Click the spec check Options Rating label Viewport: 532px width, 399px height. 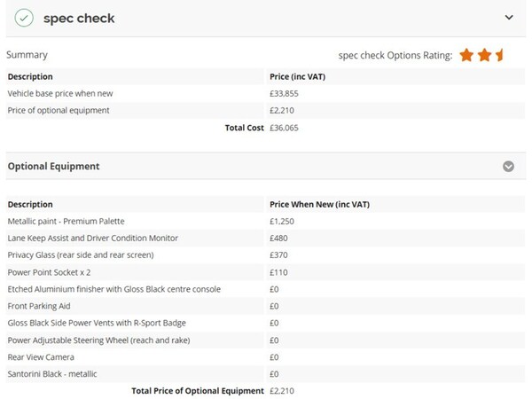click(x=395, y=56)
